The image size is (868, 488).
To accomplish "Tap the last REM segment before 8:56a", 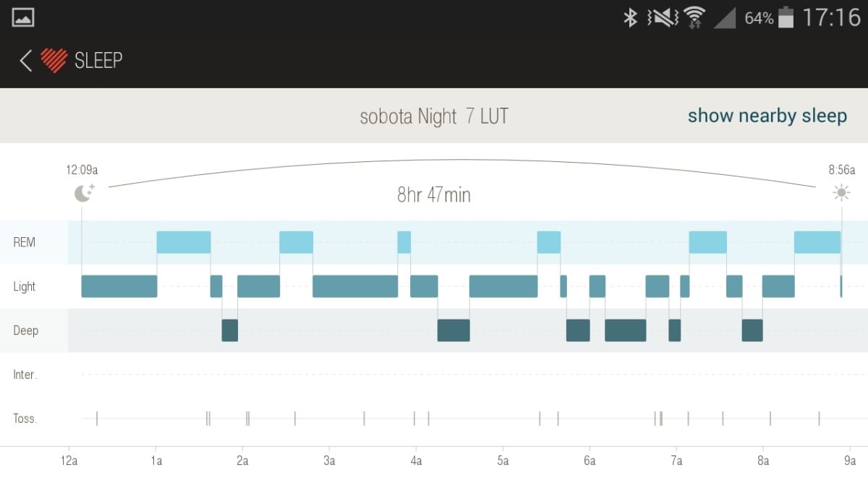I will tap(817, 242).
